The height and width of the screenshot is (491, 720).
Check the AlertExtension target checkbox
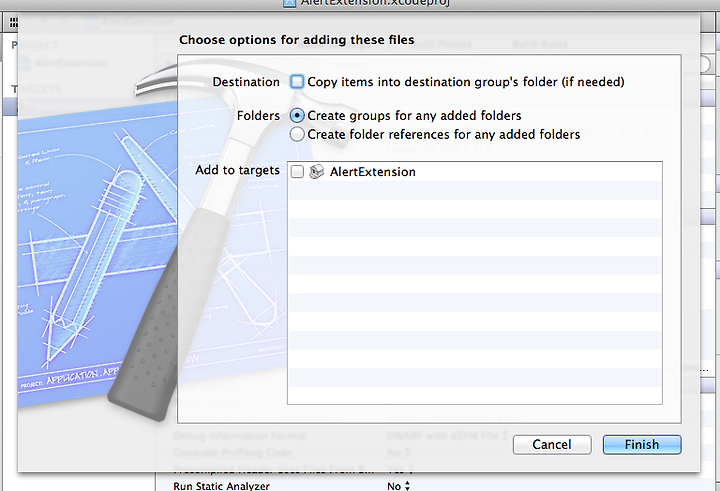pos(297,172)
